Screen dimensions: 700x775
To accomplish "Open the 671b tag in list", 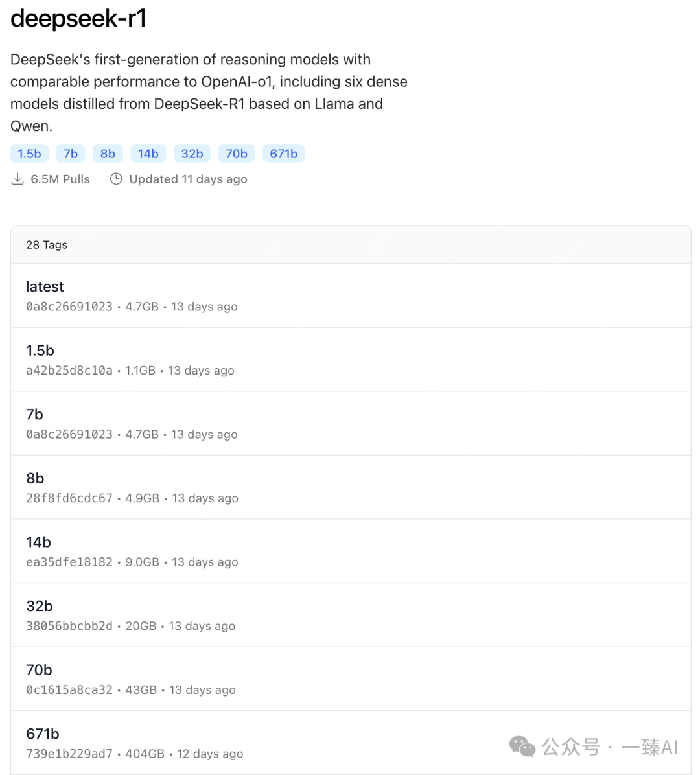I will point(43,734).
